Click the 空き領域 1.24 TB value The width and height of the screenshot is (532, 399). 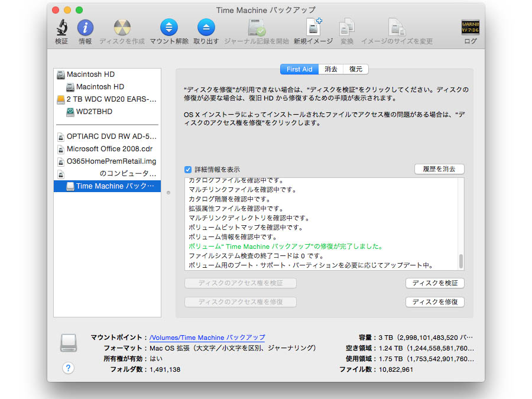pos(426,348)
